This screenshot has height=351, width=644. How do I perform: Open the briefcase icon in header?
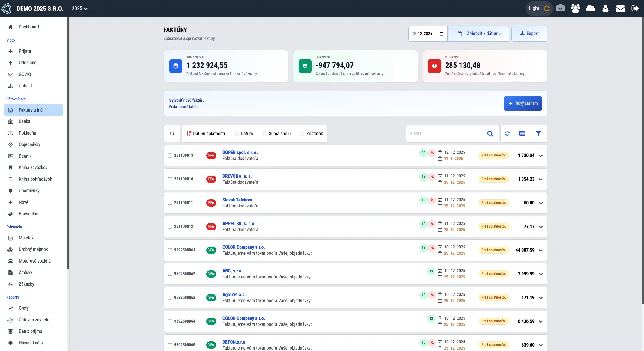click(560, 8)
